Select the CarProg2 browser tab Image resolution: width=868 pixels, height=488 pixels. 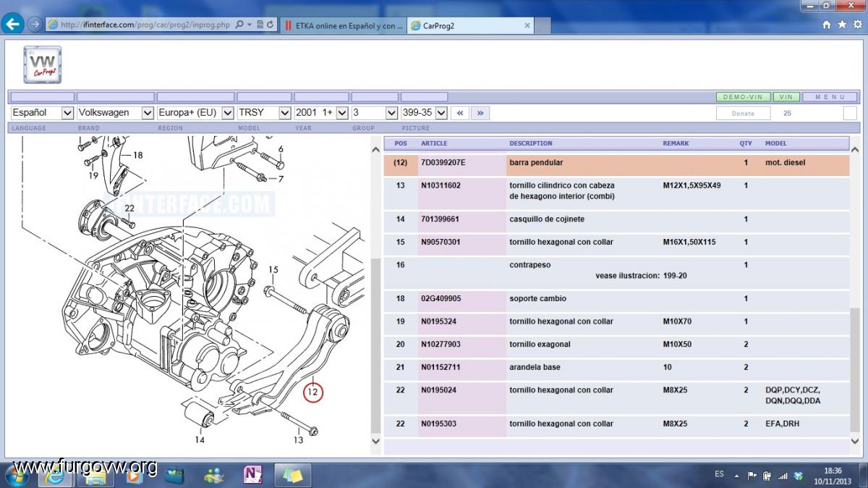click(x=470, y=25)
